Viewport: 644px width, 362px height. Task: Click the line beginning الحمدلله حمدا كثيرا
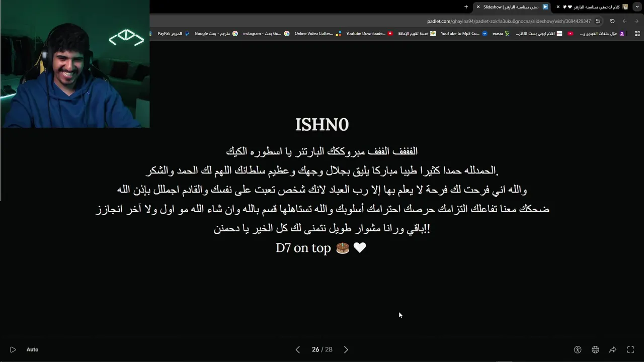point(322,170)
